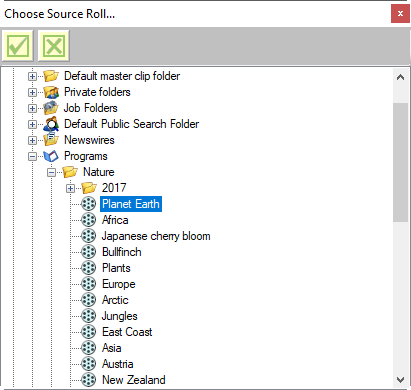Select the Plants roll
The height and width of the screenshot is (390, 411).
tap(116, 268)
